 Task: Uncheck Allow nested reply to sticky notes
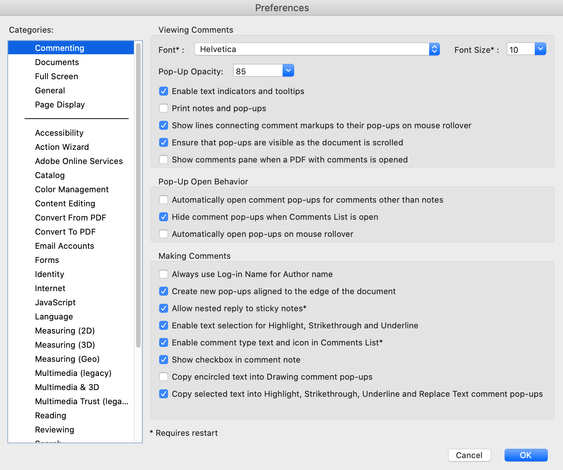pyautogui.click(x=163, y=308)
